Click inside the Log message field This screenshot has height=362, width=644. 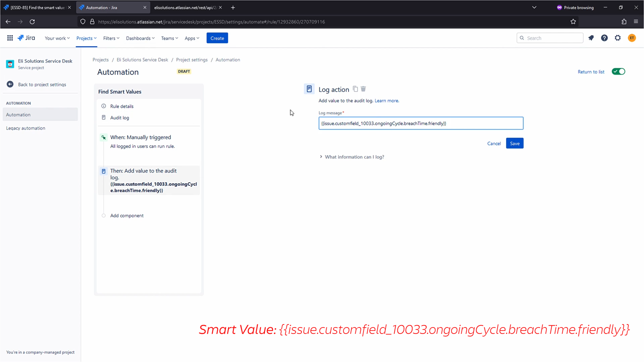(x=421, y=123)
